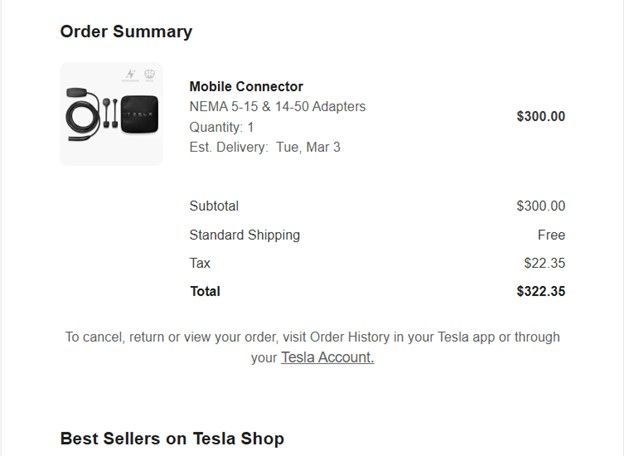The height and width of the screenshot is (456, 624).
Task: Click the $22.35 tax amount
Action: [x=544, y=263]
